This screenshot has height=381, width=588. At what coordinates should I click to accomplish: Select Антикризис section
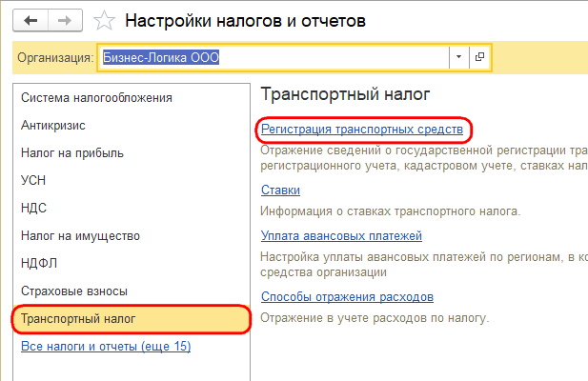coord(132,125)
